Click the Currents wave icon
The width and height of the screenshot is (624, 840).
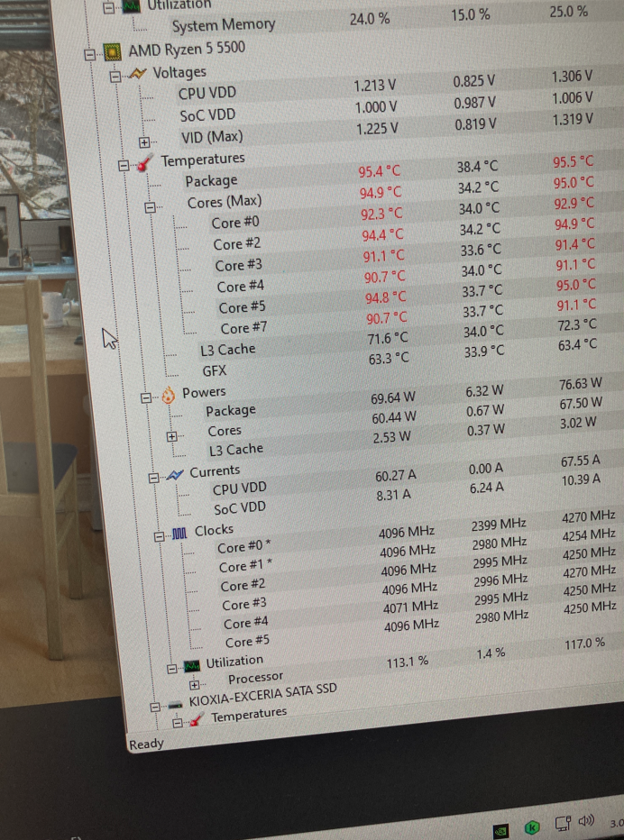pos(175,475)
